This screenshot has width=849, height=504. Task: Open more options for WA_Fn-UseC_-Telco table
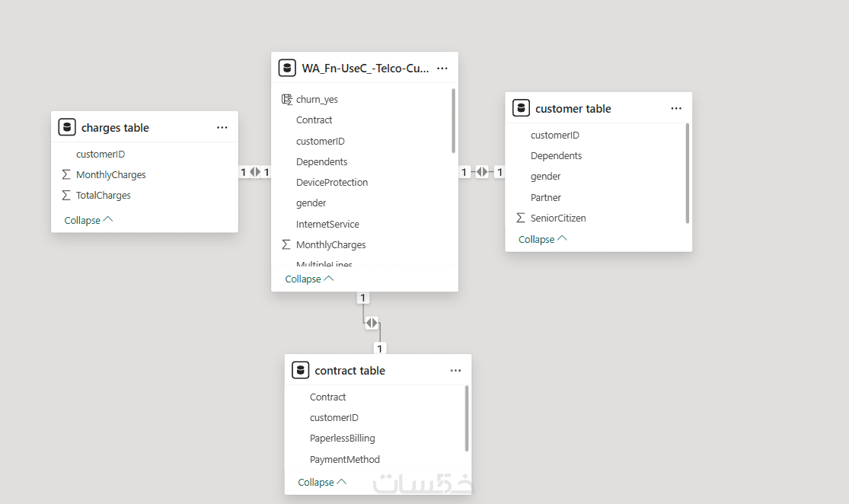click(x=442, y=69)
